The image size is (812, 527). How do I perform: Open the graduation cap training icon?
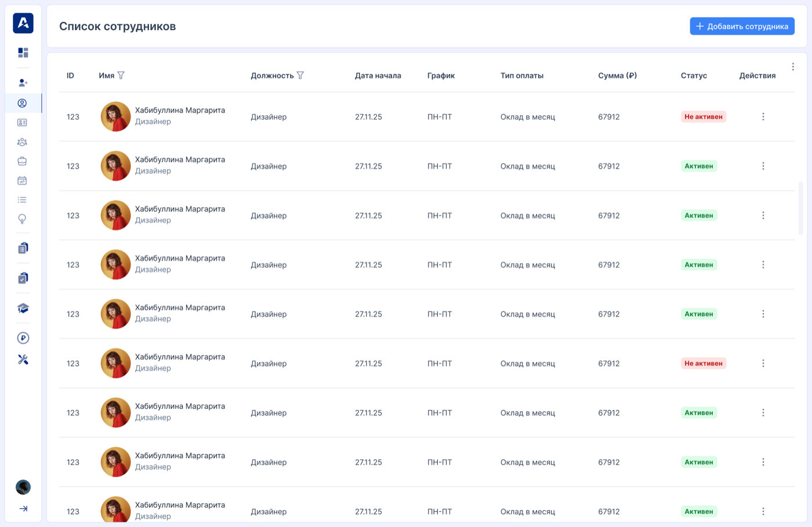tap(23, 308)
